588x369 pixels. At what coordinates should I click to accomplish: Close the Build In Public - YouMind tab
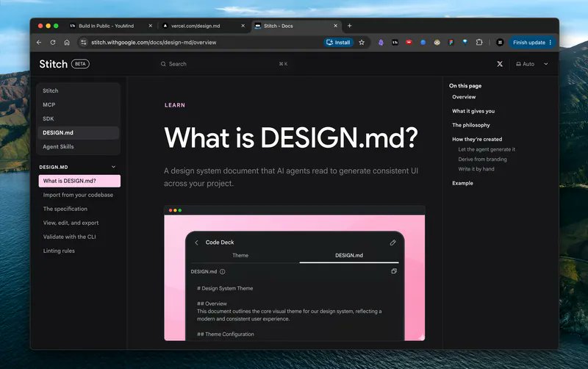click(151, 26)
